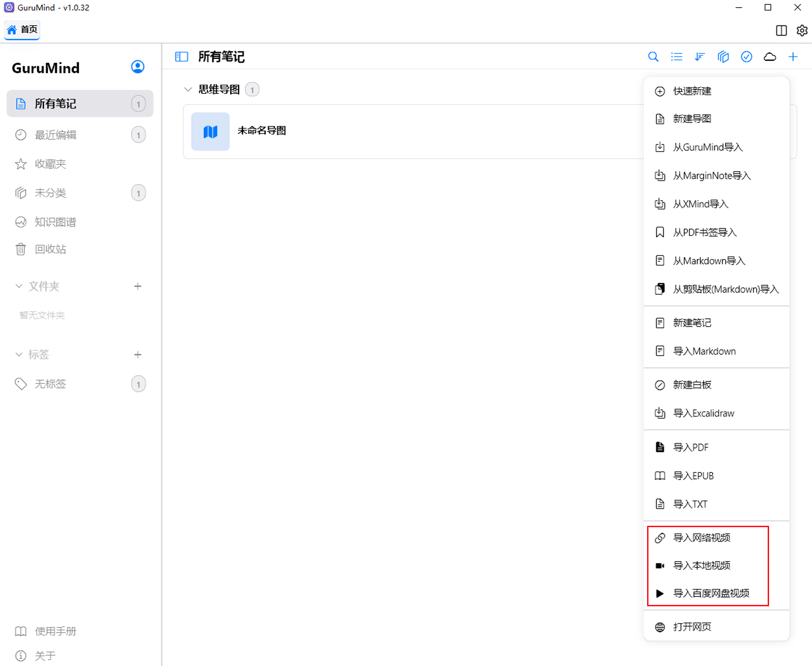
Task: Collapse the 标签 section
Action: [x=19, y=355]
